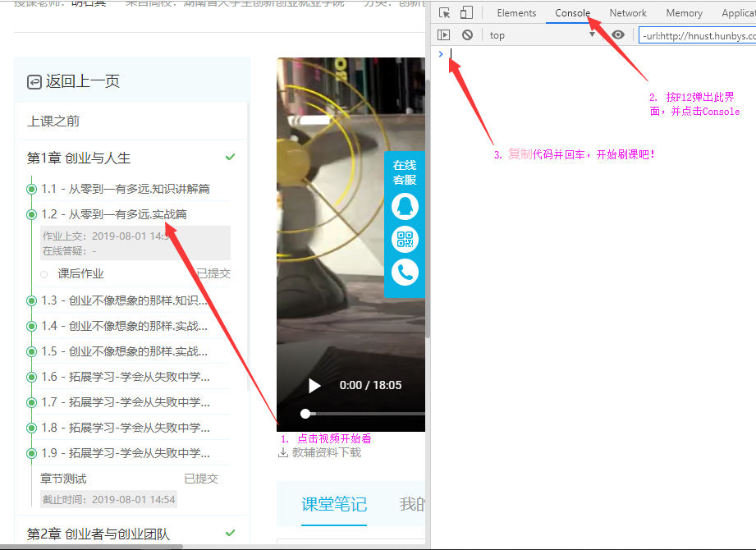Viewport: 756px width, 550px height.
Task: Download 教辅资料下载 materials
Action: coord(327,452)
